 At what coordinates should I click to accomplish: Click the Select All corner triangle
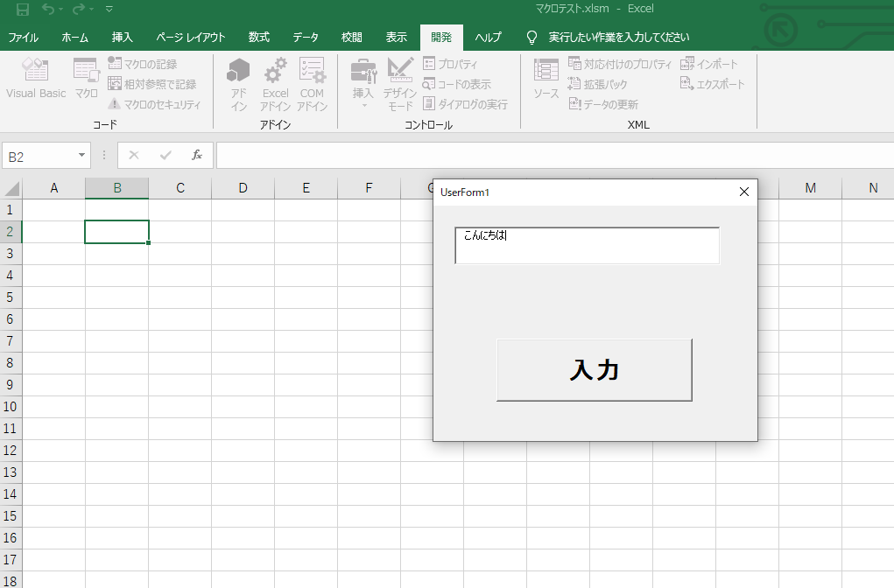[11, 188]
